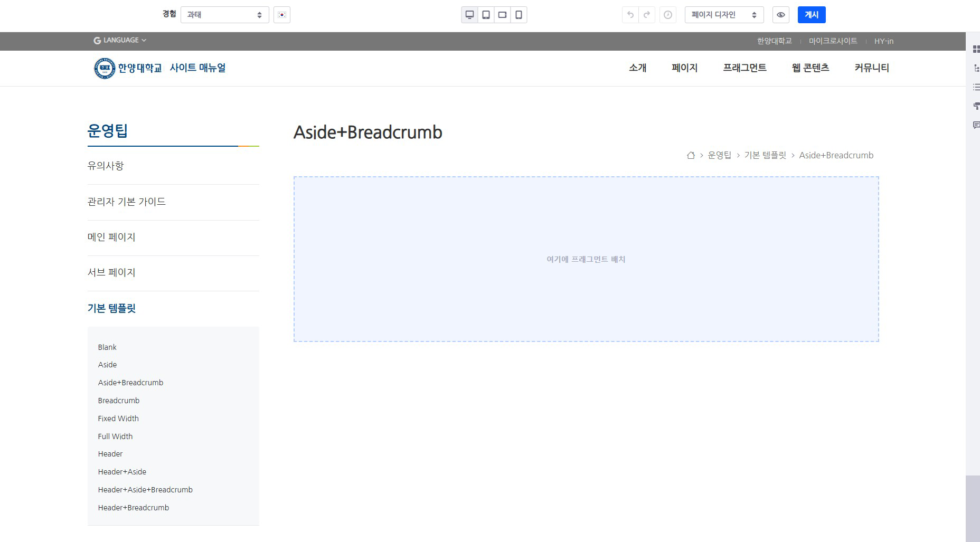Viewport: 980px width, 542px height.
Task: Open the 페이지 디자인 mode dropdown
Action: pos(724,15)
